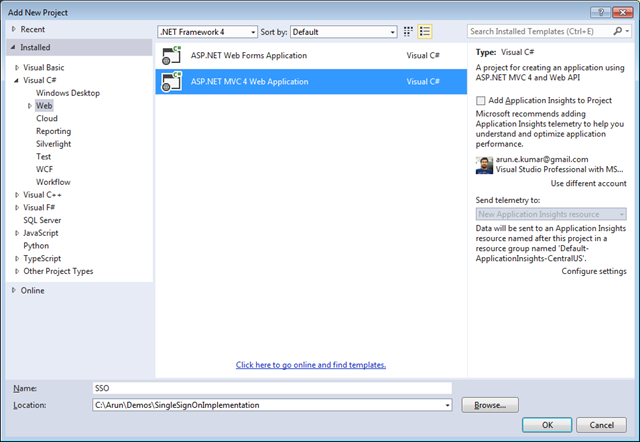Click the ASP.NET MVC 4 Web Application icon
The image size is (640, 442).
171,81
